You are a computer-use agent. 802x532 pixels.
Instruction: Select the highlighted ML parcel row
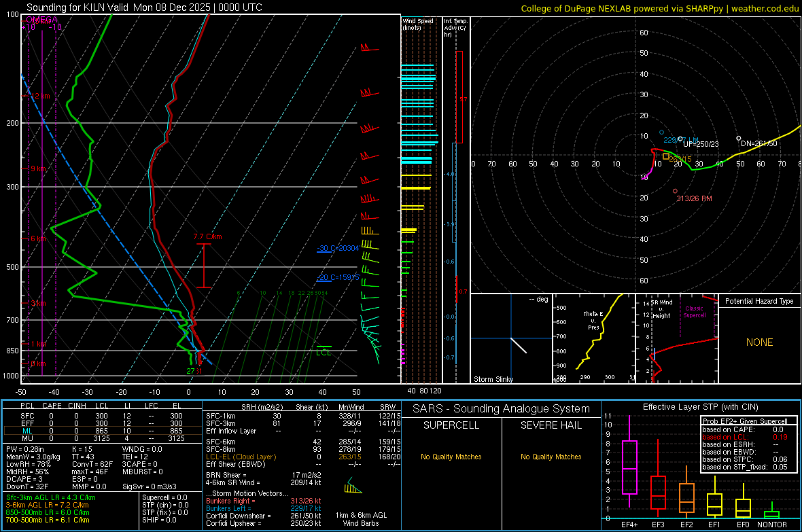pos(103,431)
